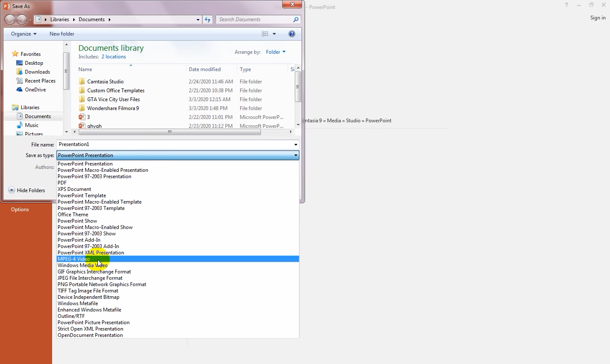Choose PowerPoint Template file type
This screenshot has width=610, height=364.
coord(178,196)
